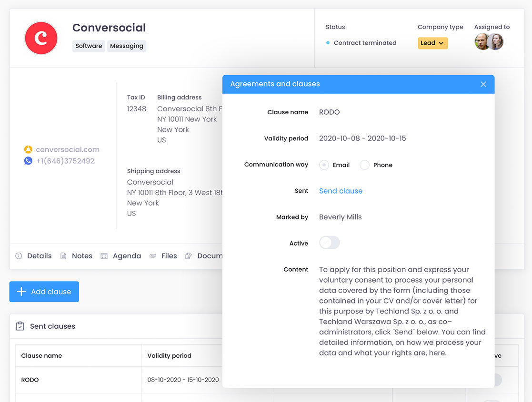Click the Software tag
532x402 pixels.
coord(89,46)
